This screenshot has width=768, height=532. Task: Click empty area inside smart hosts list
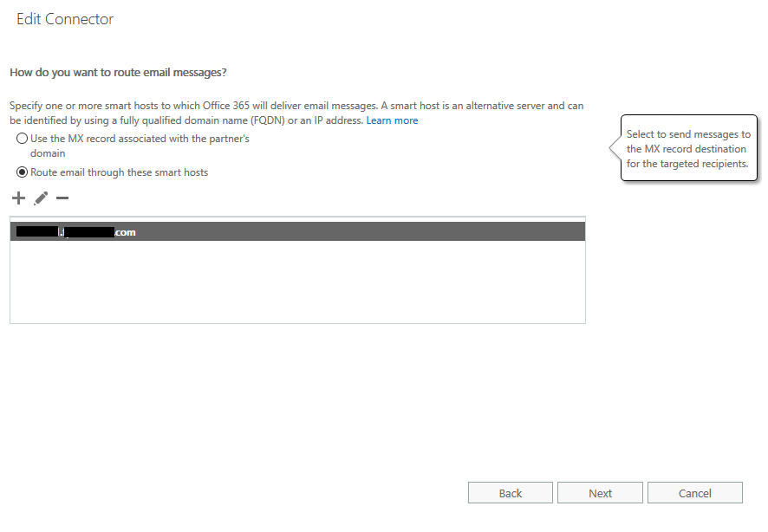point(297,282)
